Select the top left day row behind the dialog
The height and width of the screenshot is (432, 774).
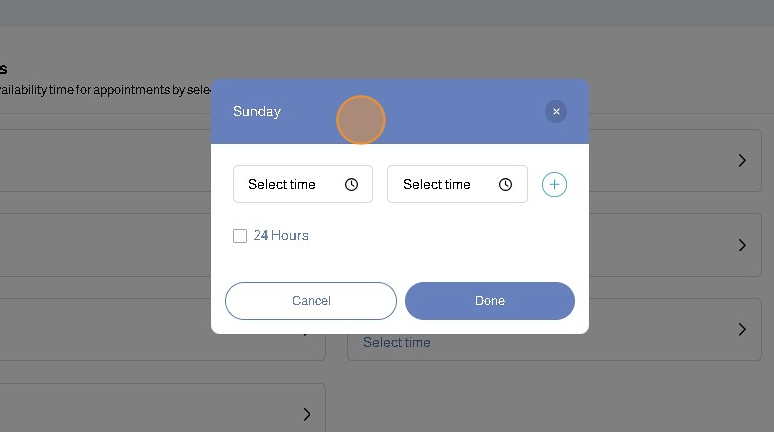pos(100,160)
